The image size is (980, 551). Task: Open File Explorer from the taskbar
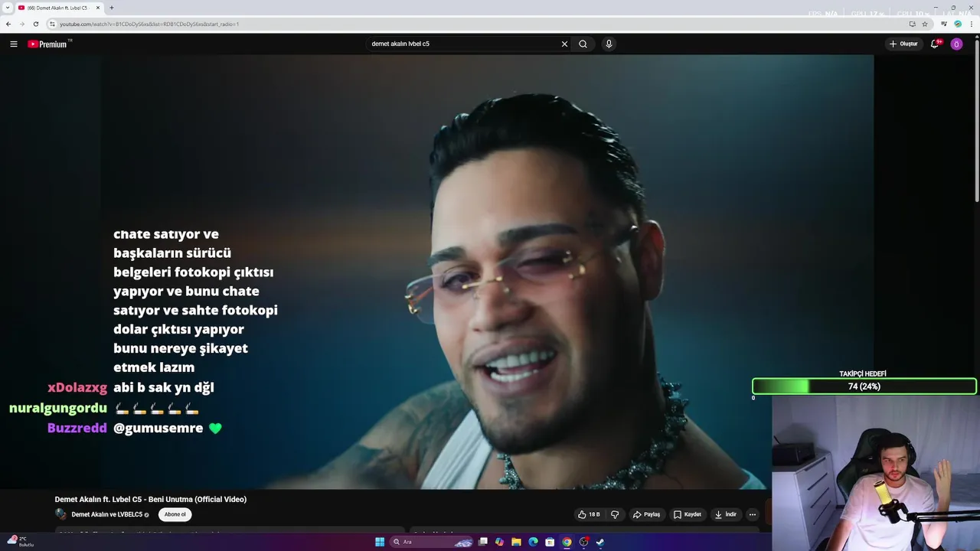click(516, 542)
